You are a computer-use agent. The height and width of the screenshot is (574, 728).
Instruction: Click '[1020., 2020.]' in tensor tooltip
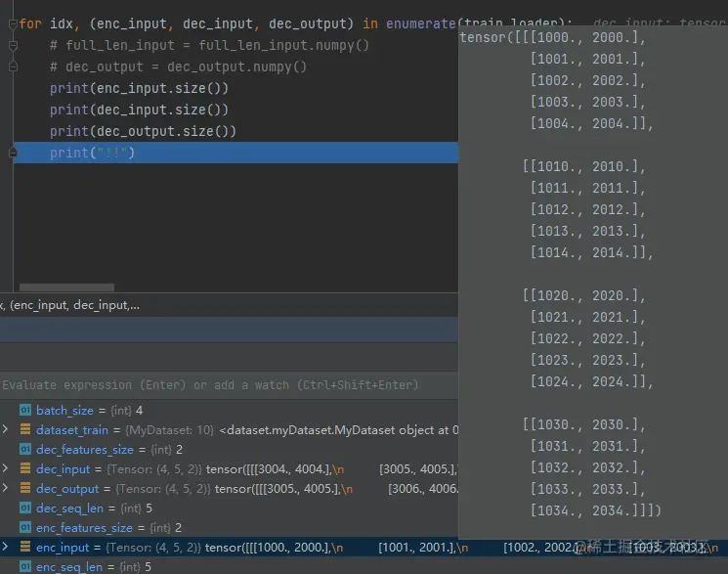(x=585, y=295)
